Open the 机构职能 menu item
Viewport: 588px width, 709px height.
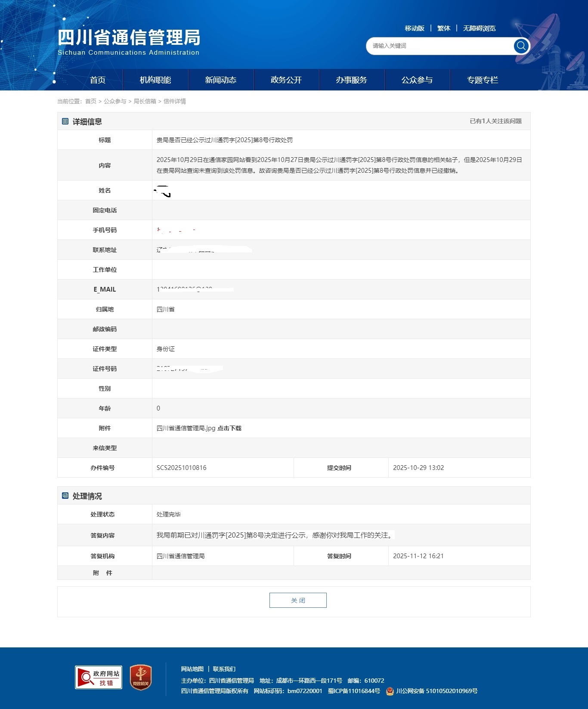point(155,80)
